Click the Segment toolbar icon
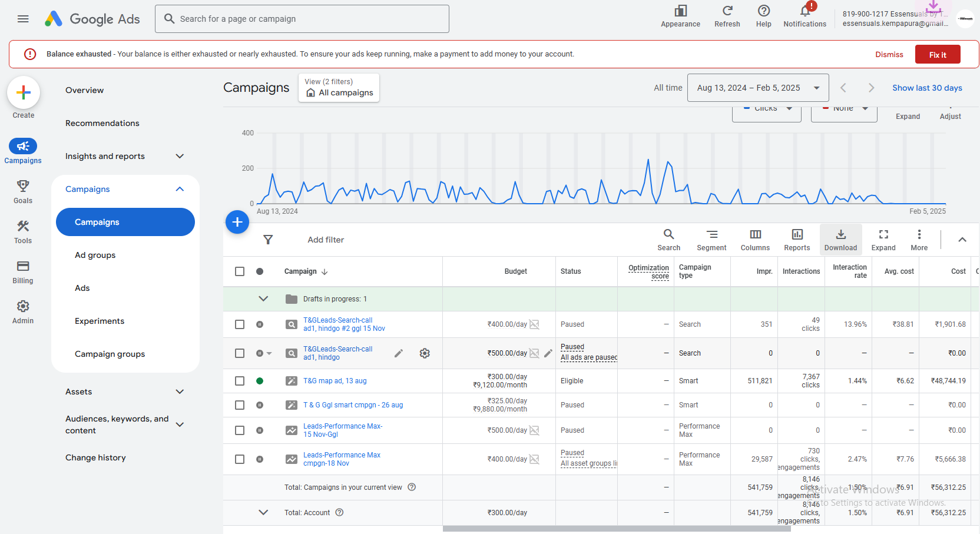 coord(711,240)
